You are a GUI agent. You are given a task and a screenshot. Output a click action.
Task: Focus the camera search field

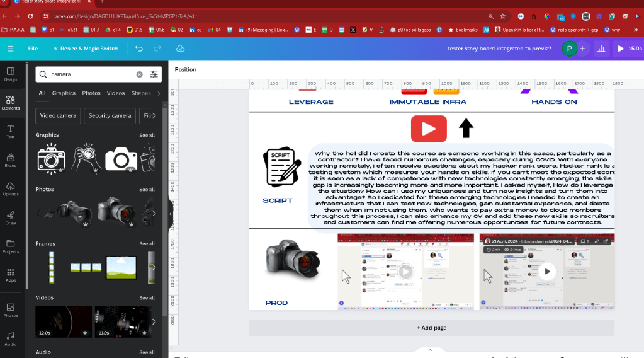point(93,74)
